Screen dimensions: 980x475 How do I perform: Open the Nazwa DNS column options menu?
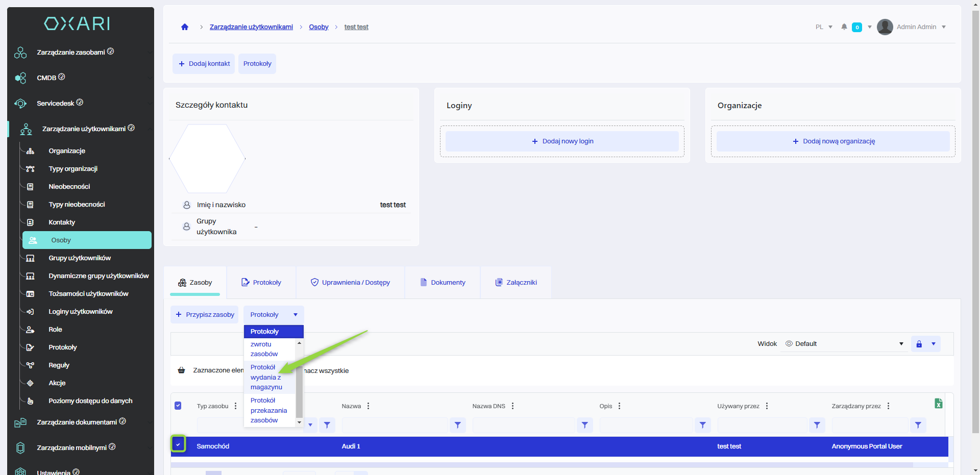click(x=512, y=406)
